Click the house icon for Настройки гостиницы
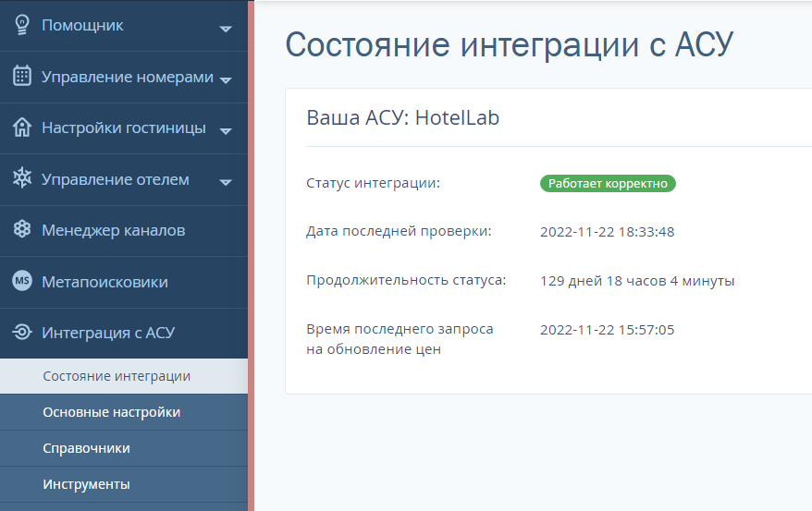 coord(22,128)
